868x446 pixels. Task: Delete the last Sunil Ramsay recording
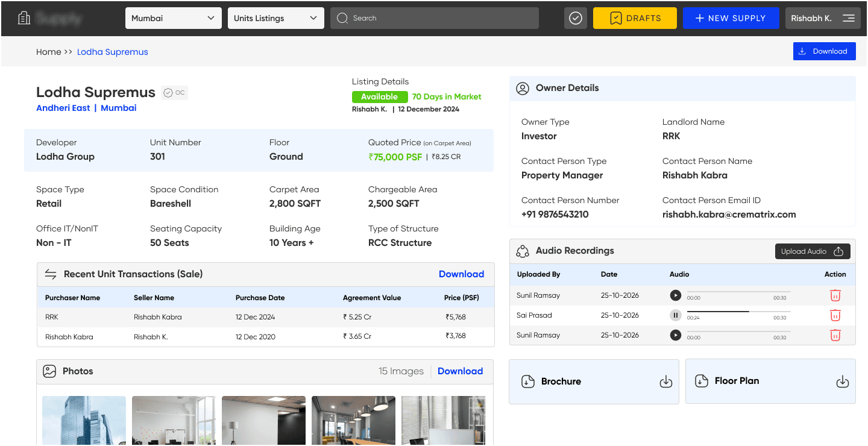(x=835, y=335)
